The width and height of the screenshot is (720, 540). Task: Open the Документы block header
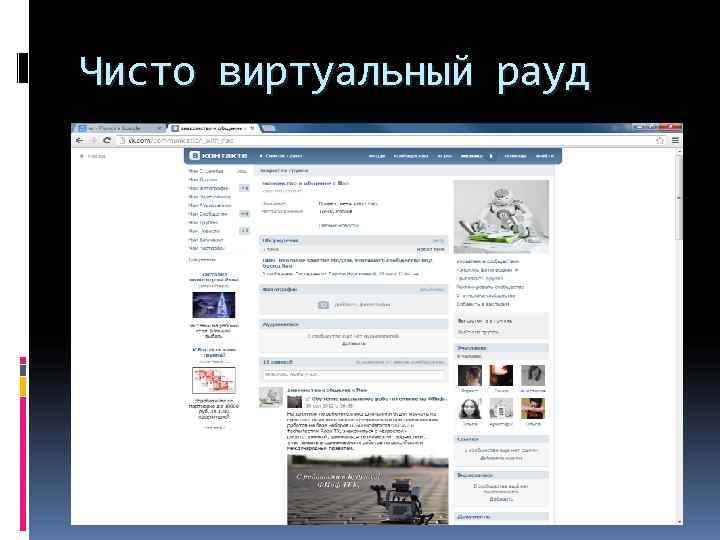tap(501, 517)
